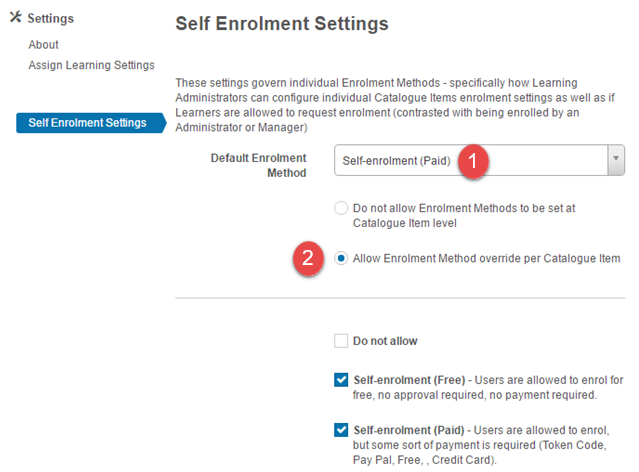Click the red number 2 marker
Screen dimensions: 639x472
click(308, 258)
